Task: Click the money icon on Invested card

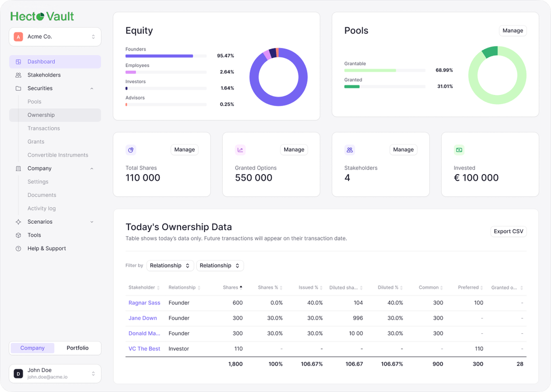Action: [459, 150]
